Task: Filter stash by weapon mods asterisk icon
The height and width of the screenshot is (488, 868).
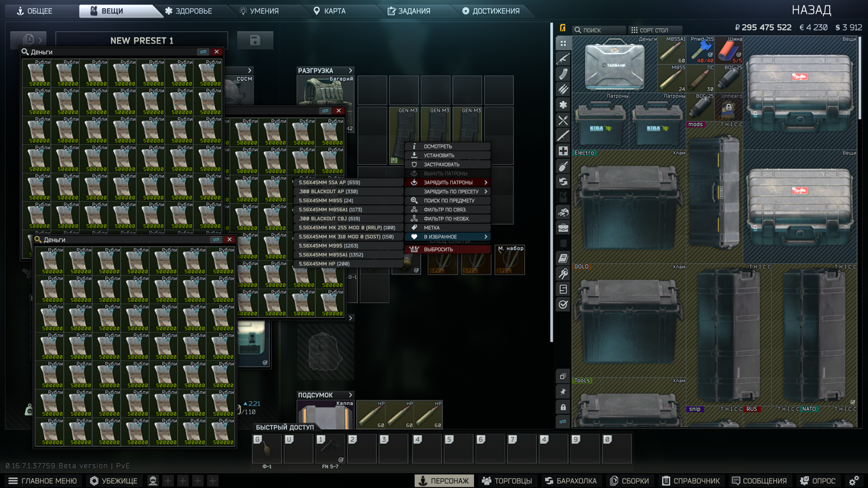Action: click(x=563, y=105)
